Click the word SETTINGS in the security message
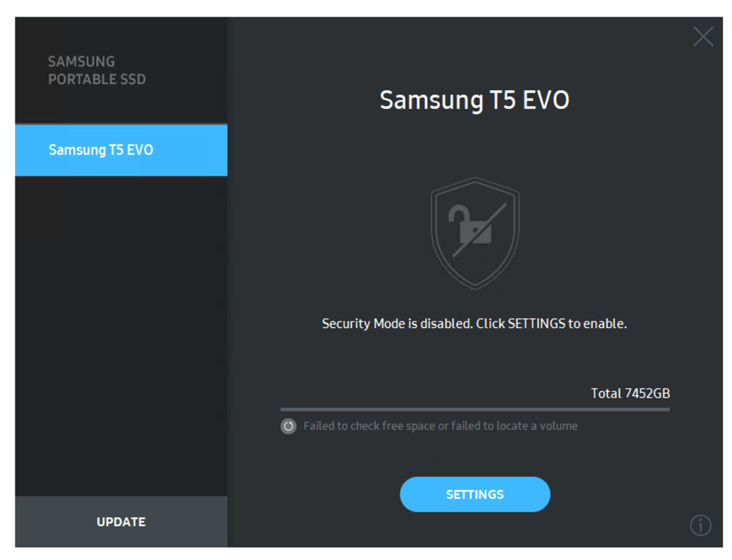This screenshot has width=732, height=560. coord(537,323)
